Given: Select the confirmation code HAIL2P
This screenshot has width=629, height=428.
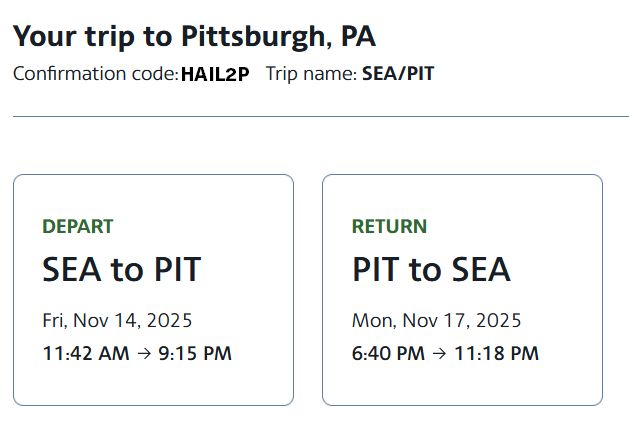Looking at the screenshot, I should pos(215,74).
